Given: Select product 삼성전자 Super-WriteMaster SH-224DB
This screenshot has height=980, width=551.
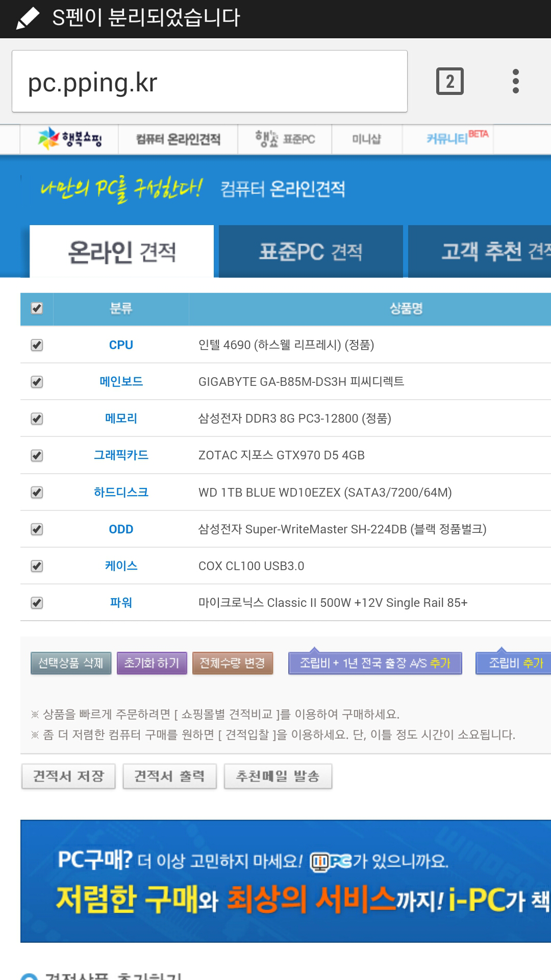Looking at the screenshot, I should click(x=342, y=529).
